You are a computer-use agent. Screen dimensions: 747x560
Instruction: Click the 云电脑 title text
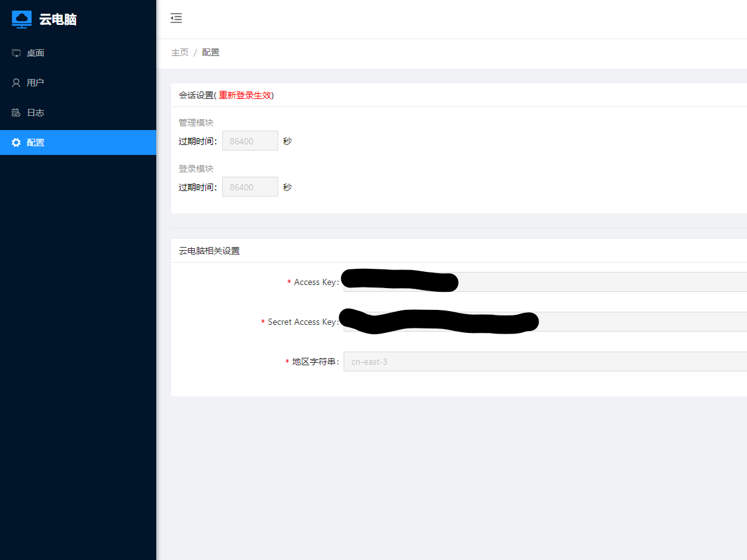[58, 19]
